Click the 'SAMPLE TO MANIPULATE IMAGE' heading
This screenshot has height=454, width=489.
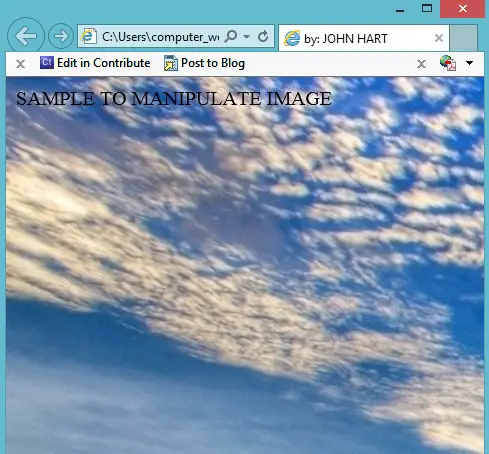(174, 99)
